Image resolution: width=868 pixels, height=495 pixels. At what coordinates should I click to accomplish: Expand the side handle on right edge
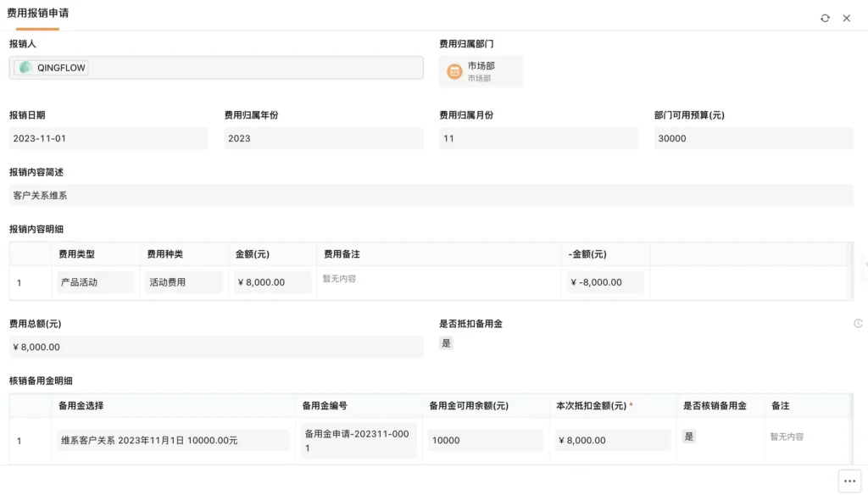pos(864,265)
